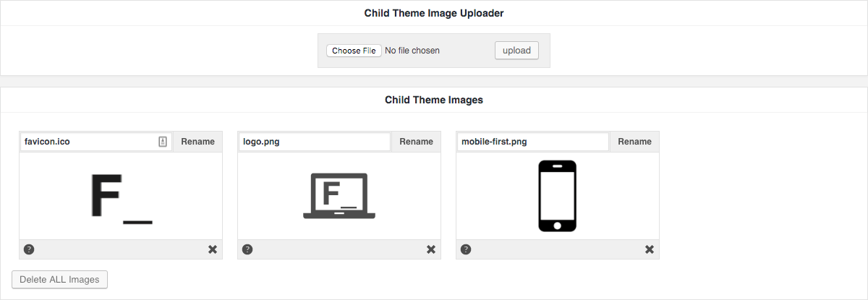Rename the mobile-first.png image
Image resolution: width=868 pixels, height=300 pixels.
(634, 142)
